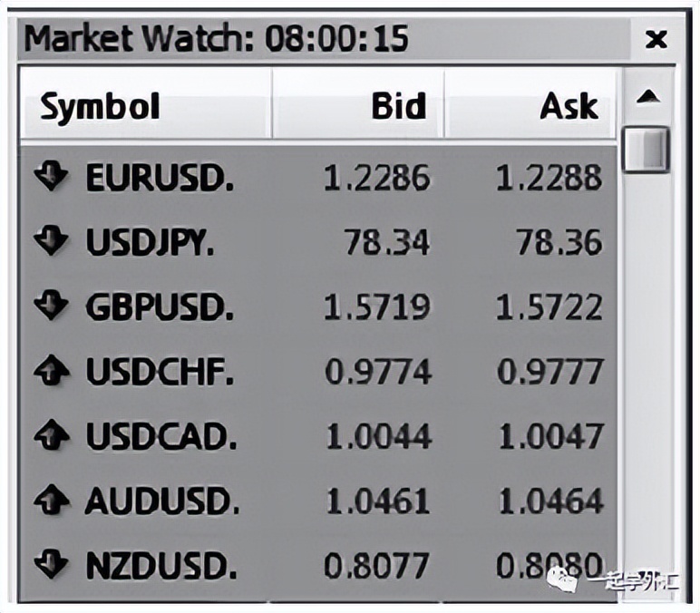Screen dimensions: 700x613
Task: Click the vertical scrollbar thumb
Action: [646, 150]
